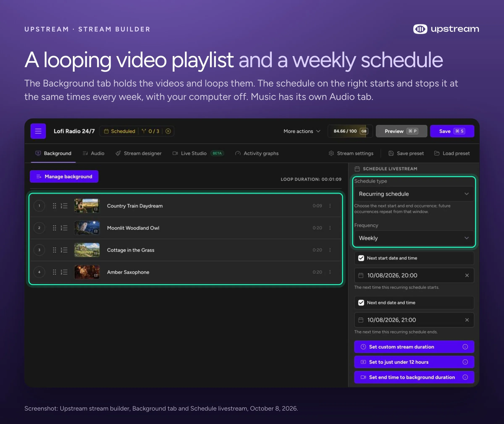Clear the next end date 21:00 field

[x=467, y=320]
